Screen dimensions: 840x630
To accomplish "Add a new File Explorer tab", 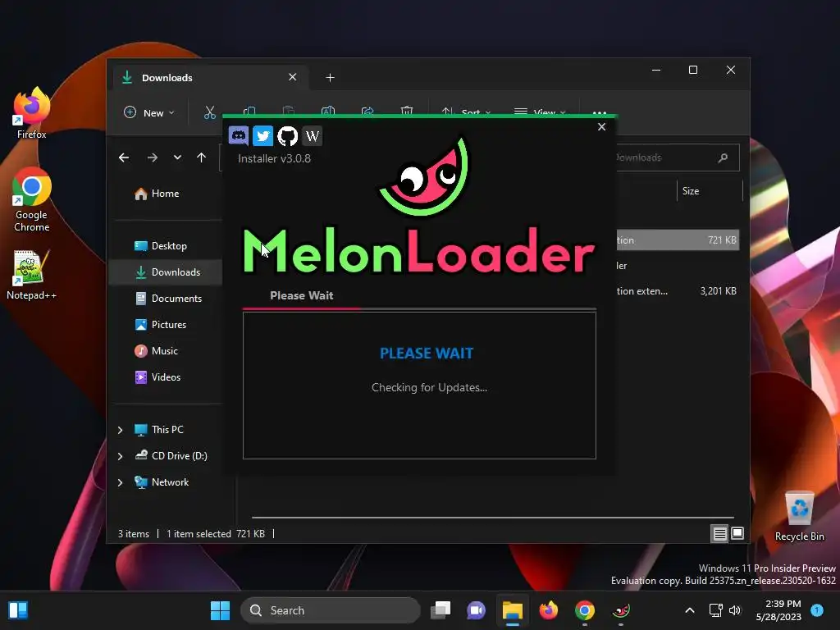I will click(330, 78).
